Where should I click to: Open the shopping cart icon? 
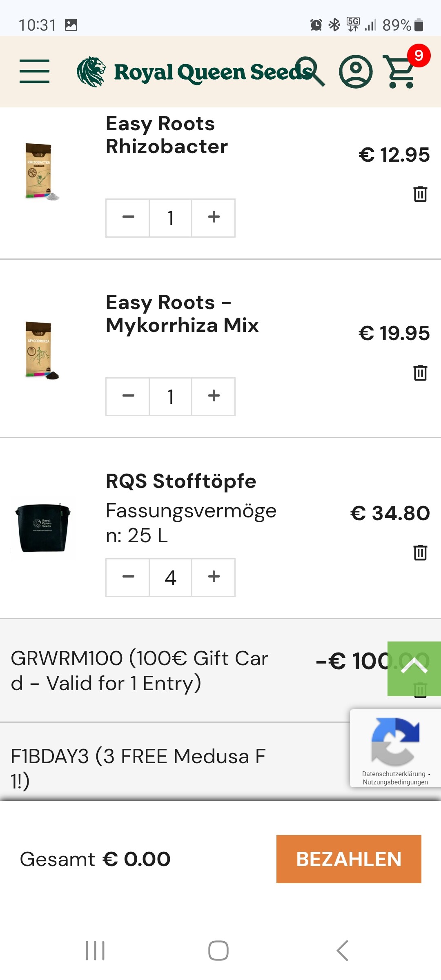400,72
